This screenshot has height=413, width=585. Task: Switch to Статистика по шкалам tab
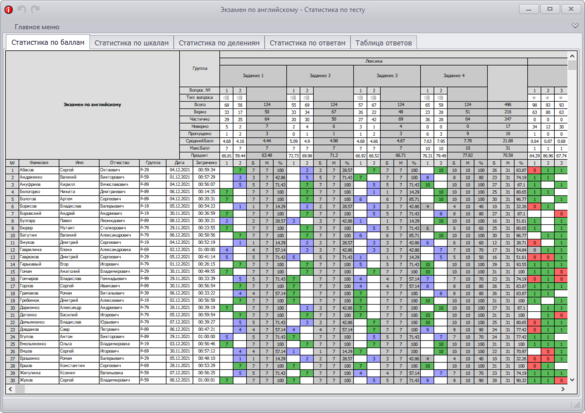[131, 43]
